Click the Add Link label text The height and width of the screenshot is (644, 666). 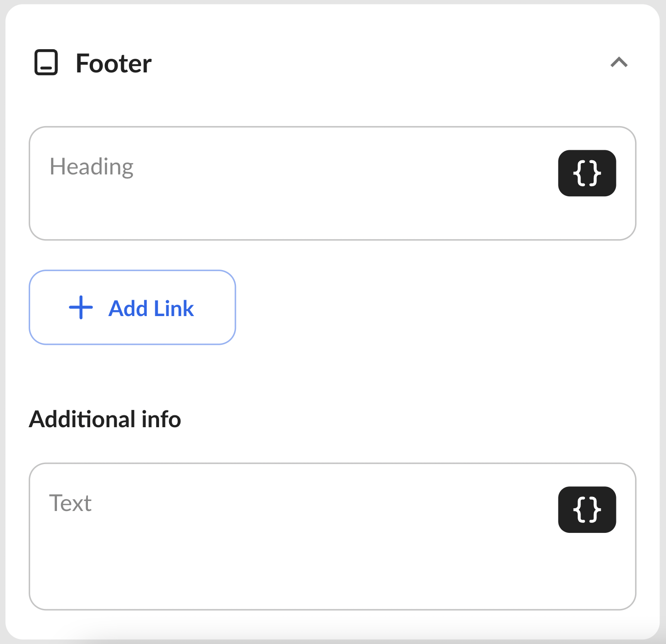coord(151,308)
